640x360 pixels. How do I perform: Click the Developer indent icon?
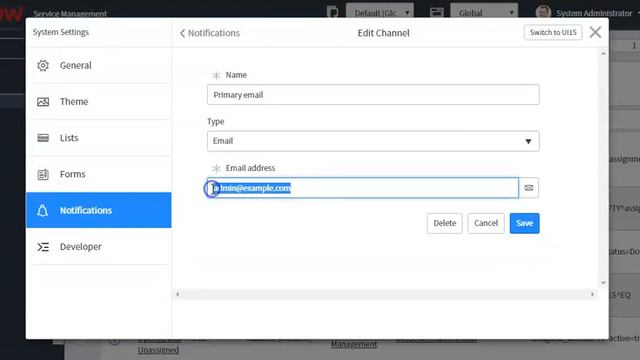43,247
